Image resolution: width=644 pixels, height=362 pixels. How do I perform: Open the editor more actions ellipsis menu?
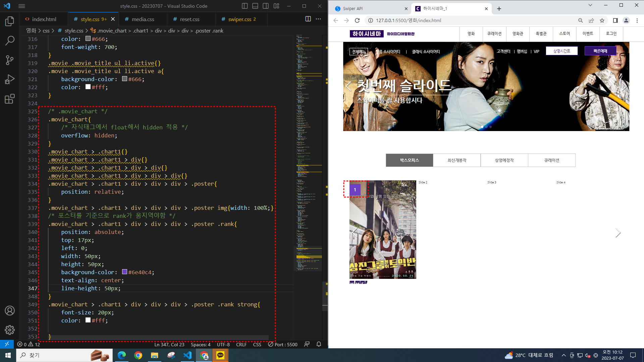318,19
